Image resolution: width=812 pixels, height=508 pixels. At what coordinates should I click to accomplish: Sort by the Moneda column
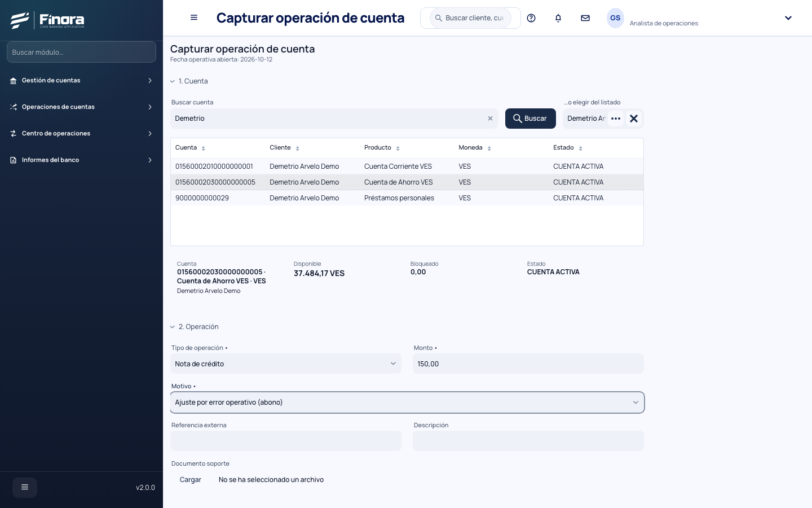(489, 148)
